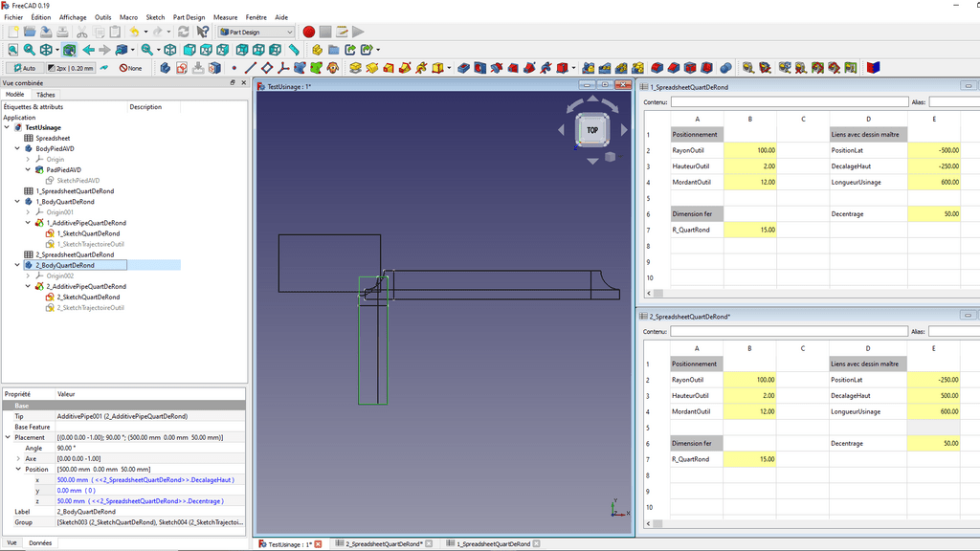This screenshot has height=551, width=980.
Task: Switch to the Tâches tab
Action: click(46, 95)
